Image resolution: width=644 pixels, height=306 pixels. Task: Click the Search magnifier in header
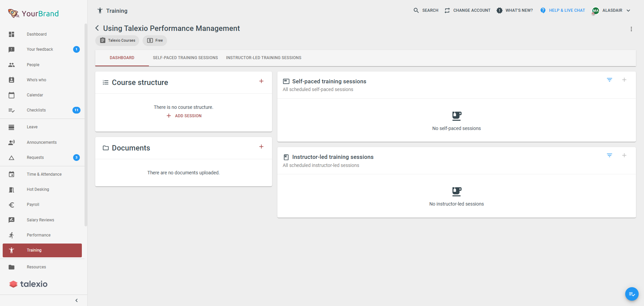[x=416, y=10]
